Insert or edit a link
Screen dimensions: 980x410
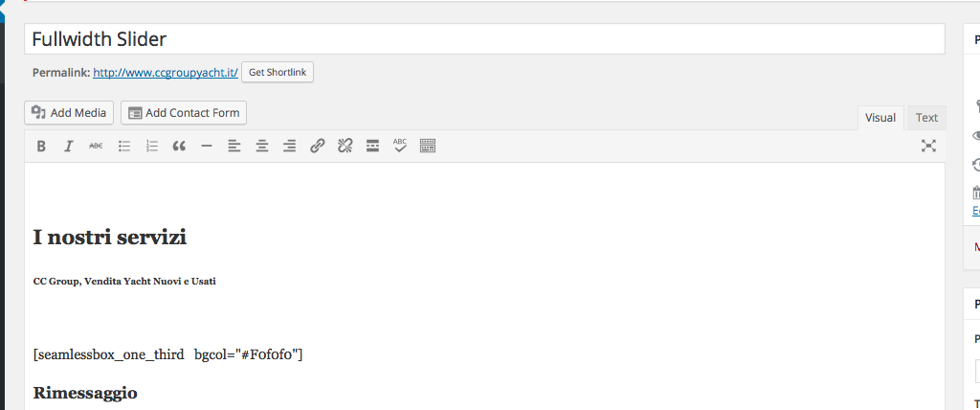[x=318, y=147]
